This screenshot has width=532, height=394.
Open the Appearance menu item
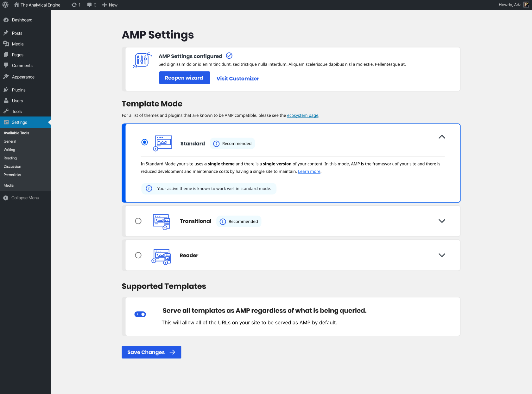click(x=25, y=77)
